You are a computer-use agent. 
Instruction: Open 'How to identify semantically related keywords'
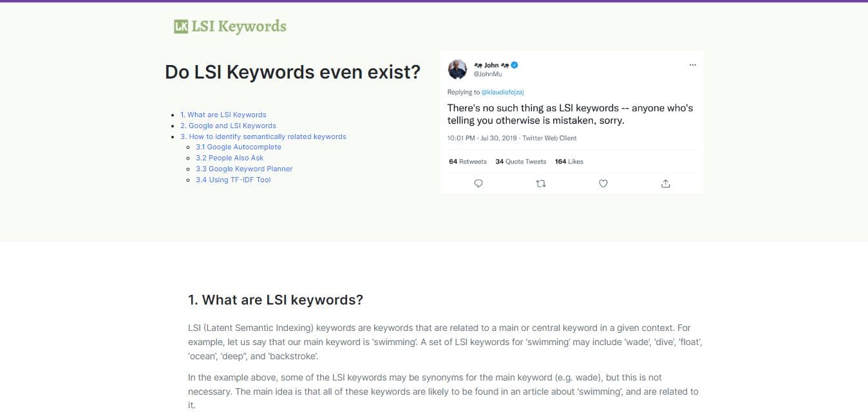(x=263, y=136)
